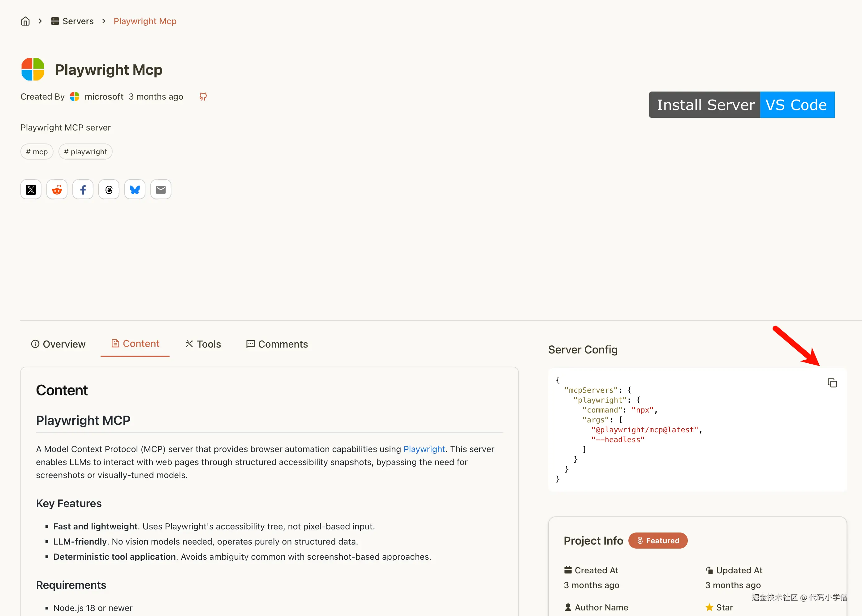Viewport: 862px width, 616px height.
Task: Select the # mcp tag
Action: 37,152
